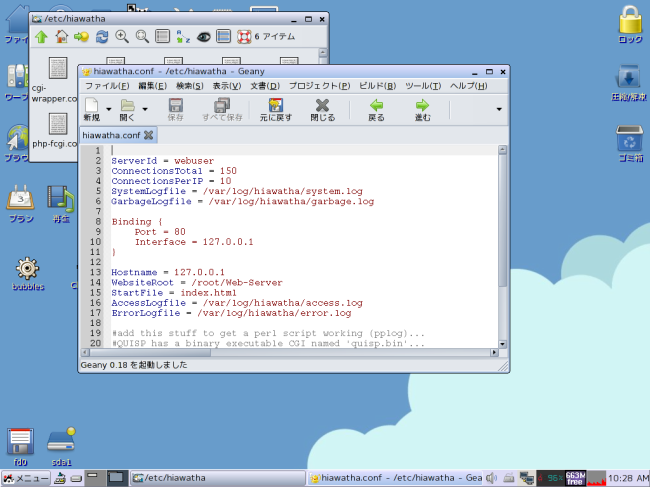Click the horizontal scrollbar right arrow in Geany

(494, 353)
